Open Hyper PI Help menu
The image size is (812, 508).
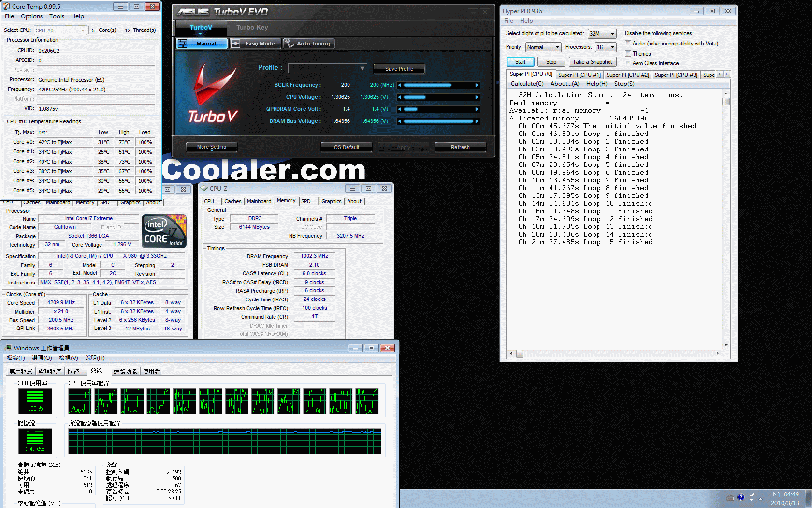[526, 21]
